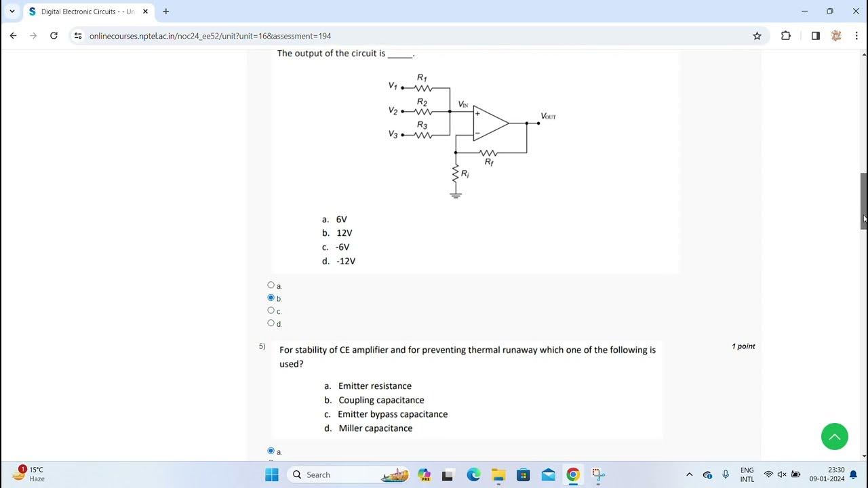Click the '6V' option a text
Image resolution: width=868 pixels, height=488 pixels.
click(x=342, y=220)
